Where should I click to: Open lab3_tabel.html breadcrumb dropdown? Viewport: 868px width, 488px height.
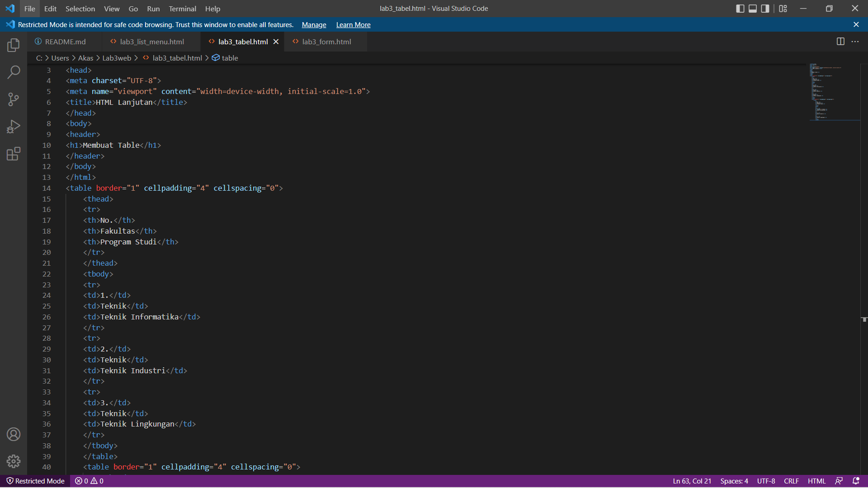pyautogui.click(x=172, y=58)
